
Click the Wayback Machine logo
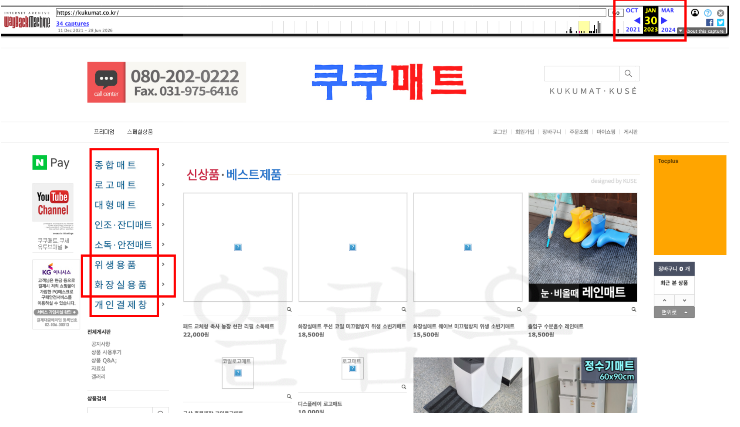click(x=27, y=21)
